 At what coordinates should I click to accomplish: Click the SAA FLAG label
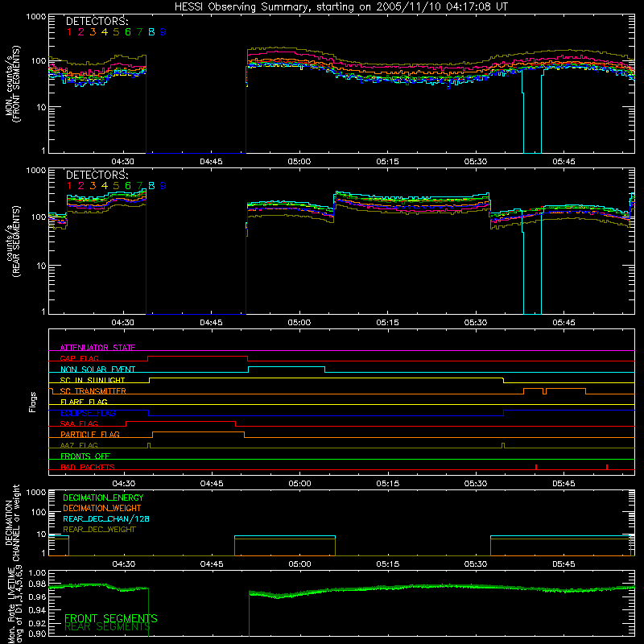79,424
